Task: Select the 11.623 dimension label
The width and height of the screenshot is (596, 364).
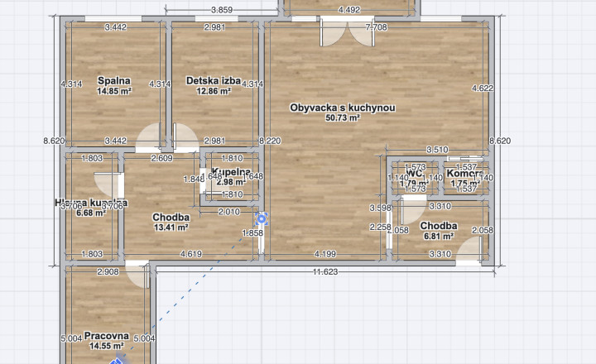Action: coord(325,271)
